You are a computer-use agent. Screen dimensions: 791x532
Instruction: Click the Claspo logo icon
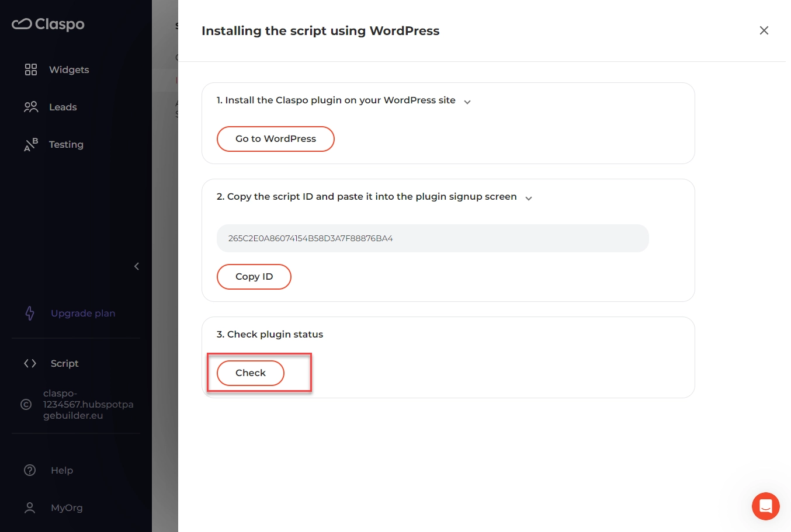22,24
